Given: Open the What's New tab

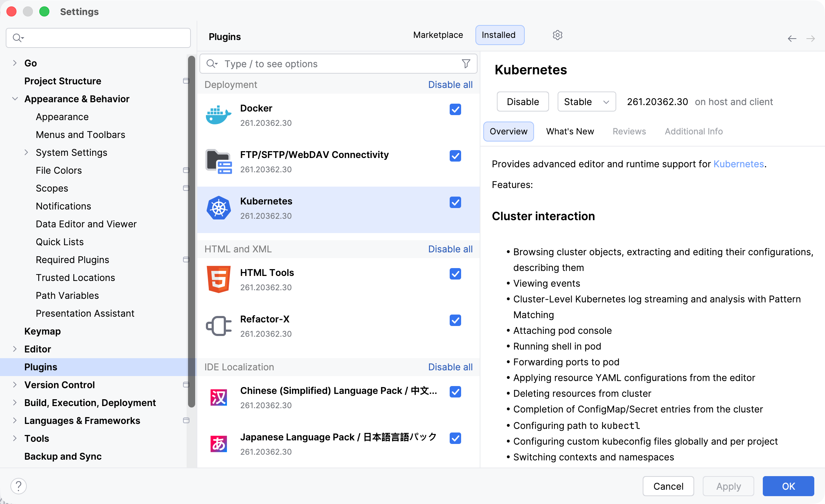Looking at the screenshot, I should click(x=570, y=132).
